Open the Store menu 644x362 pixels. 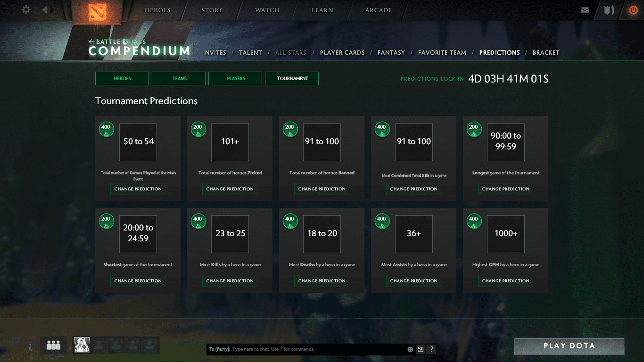[x=212, y=10]
